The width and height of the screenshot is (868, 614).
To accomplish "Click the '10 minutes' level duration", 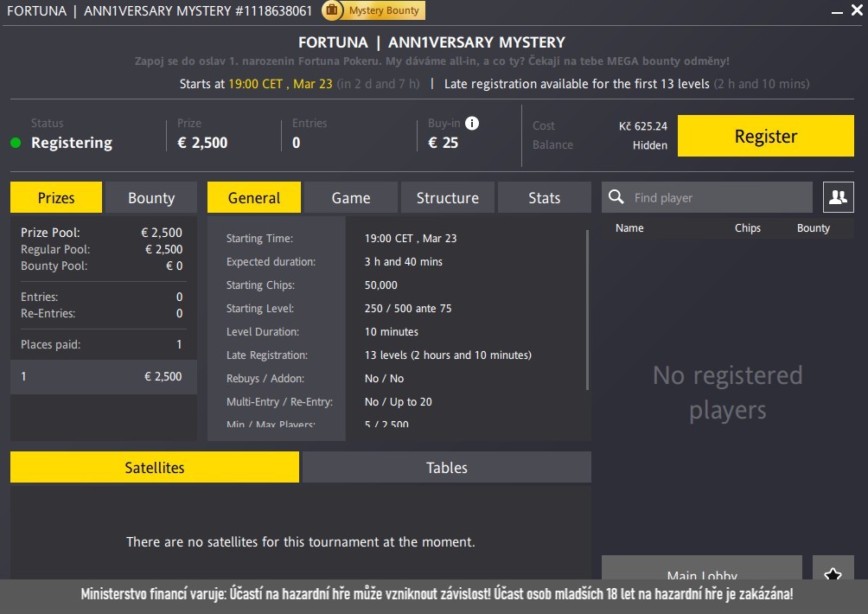I will (392, 331).
